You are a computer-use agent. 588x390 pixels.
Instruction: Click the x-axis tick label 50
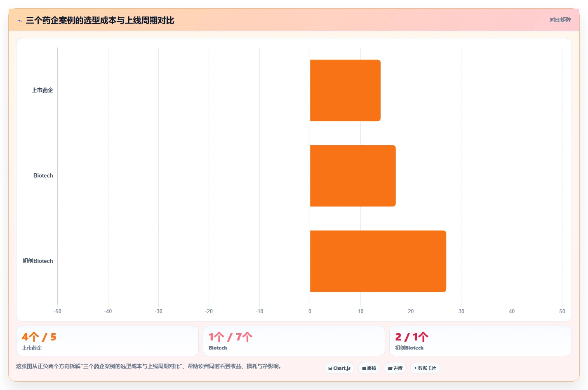click(562, 311)
